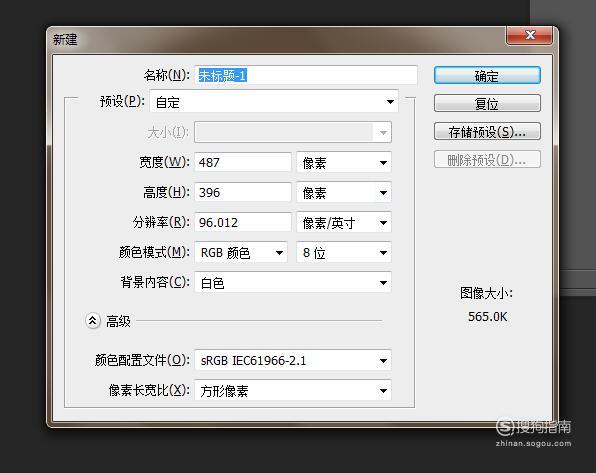Click the 高度(H): label

166,192
